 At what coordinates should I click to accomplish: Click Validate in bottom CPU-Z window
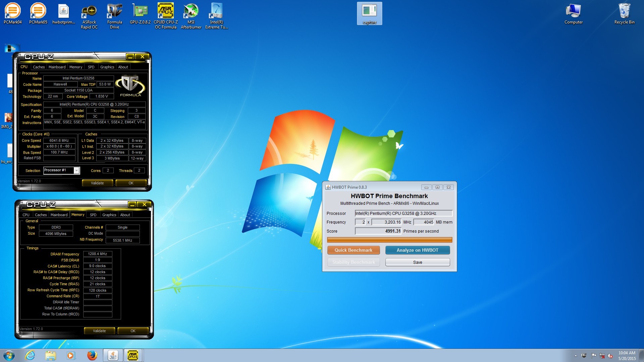click(x=99, y=331)
